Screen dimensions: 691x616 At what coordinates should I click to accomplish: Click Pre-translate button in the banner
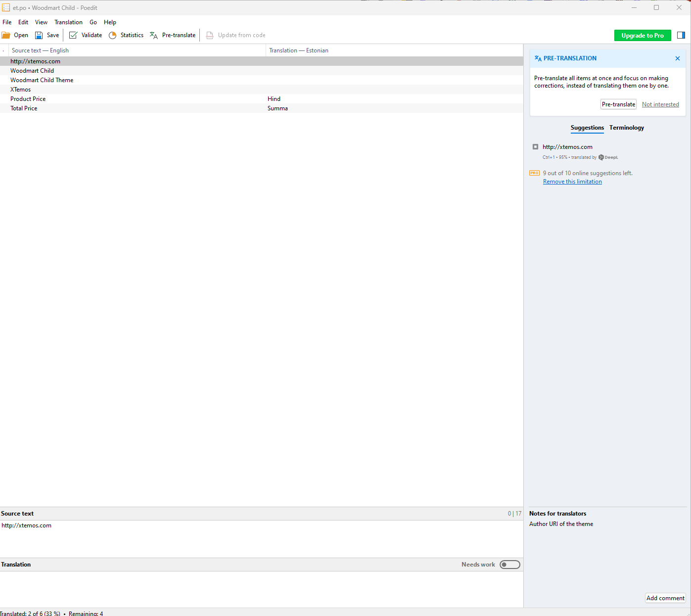pos(618,104)
